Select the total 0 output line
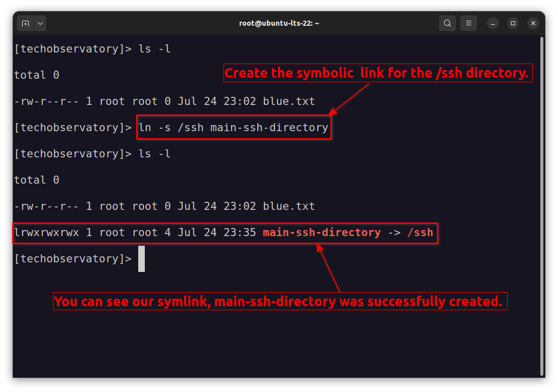Image resolution: width=558 pixels, height=392 pixels. 36,75
